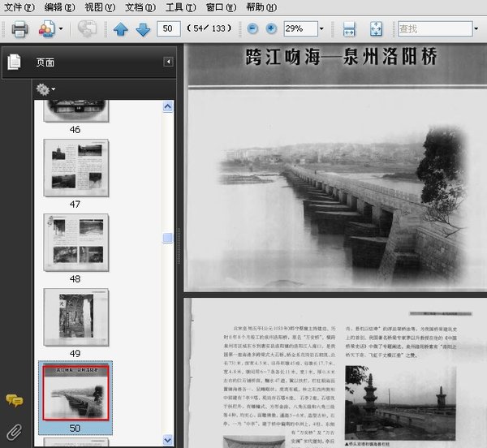Expand the find box dropdown arrow

click(475, 29)
